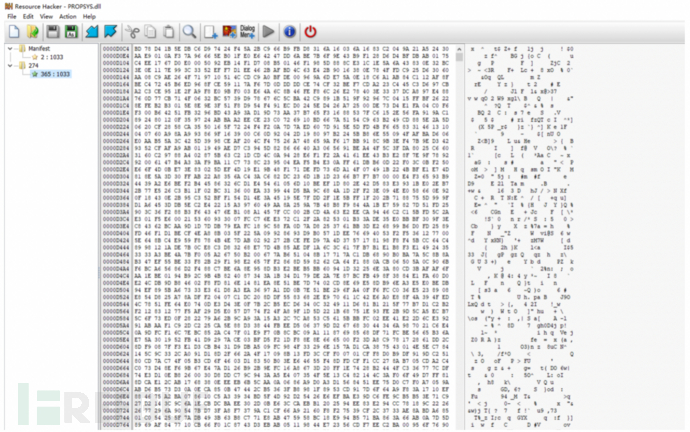Open the View menu

click(x=46, y=17)
